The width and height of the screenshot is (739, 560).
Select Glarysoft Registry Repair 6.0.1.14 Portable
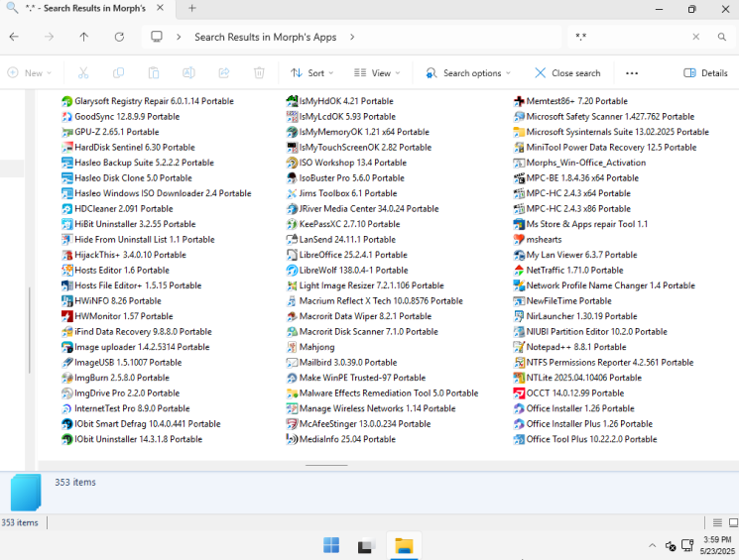[148, 101]
